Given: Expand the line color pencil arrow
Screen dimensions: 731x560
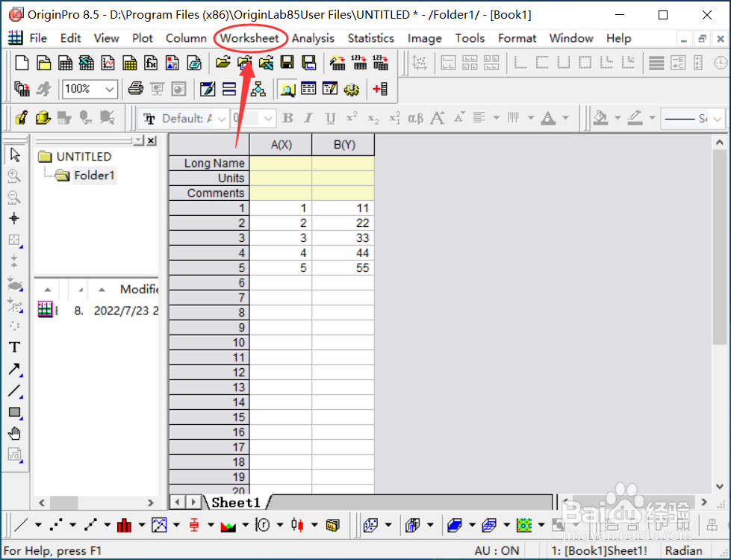Looking at the screenshot, I should coord(652,118).
